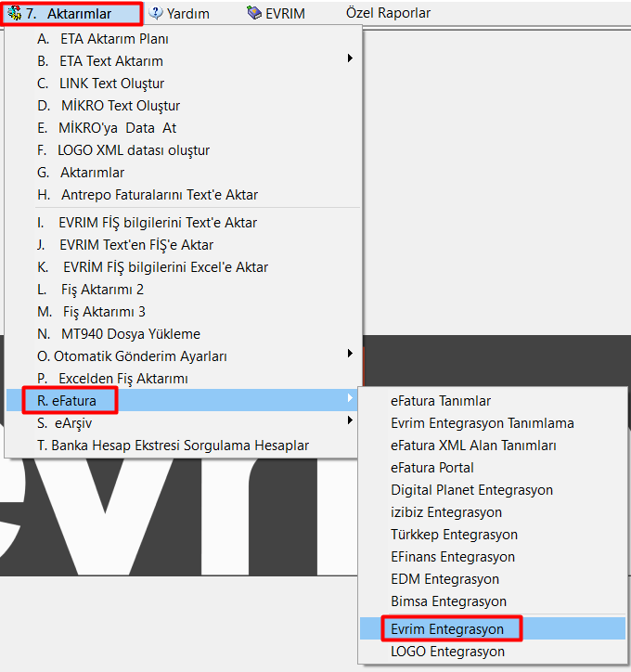Open the 7. Aktarımlar menu
Screen dimensions: 631x672
[71, 14]
